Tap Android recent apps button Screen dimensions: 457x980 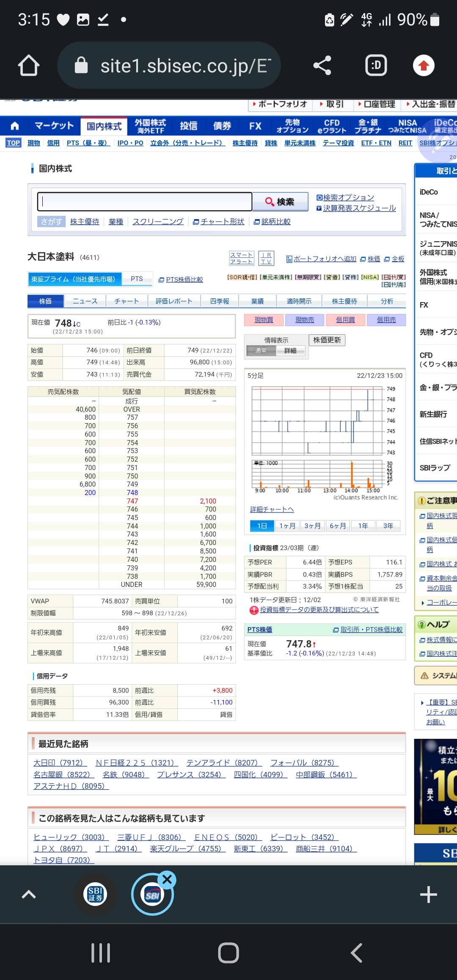[101, 953]
